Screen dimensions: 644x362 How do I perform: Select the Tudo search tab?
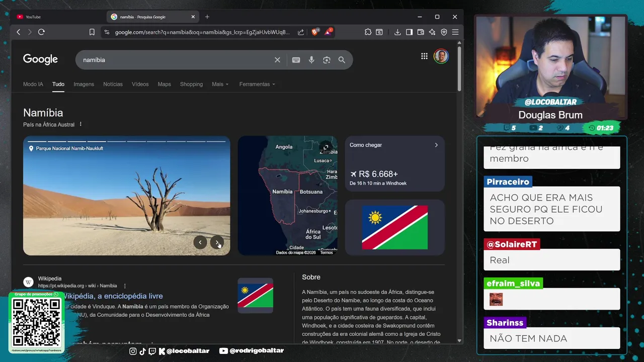pyautogui.click(x=58, y=84)
